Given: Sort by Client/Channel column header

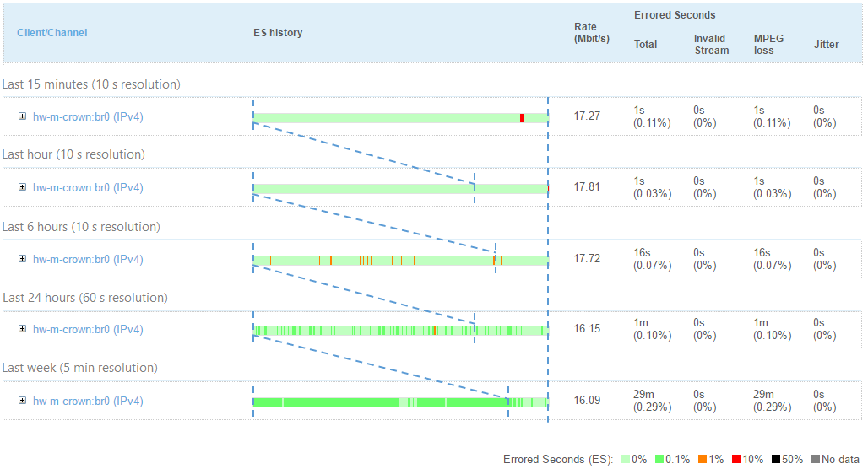Looking at the screenshot, I should 52,33.
